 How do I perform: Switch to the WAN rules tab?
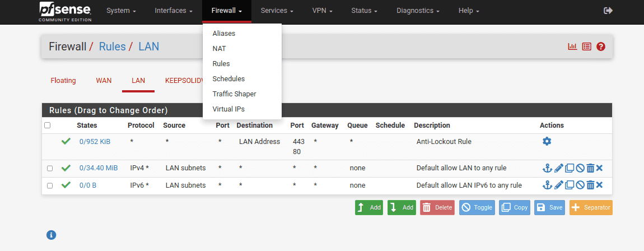[104, 81]
